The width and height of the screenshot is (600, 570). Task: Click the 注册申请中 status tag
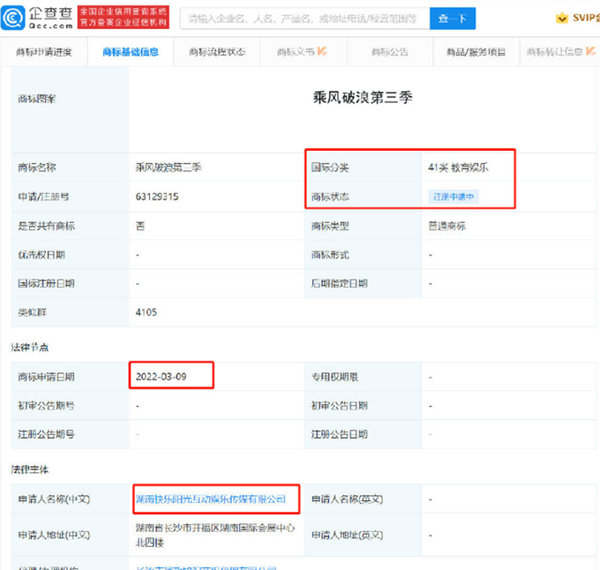453,197
